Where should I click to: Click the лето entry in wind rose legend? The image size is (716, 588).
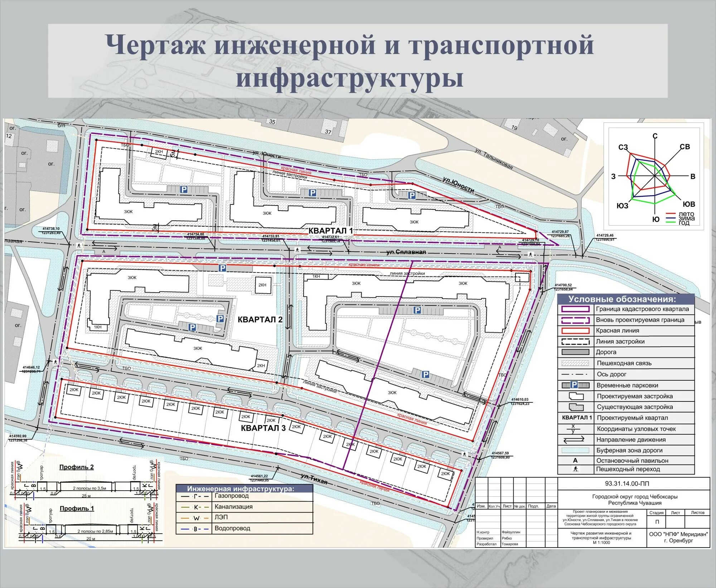pos(680,214)
